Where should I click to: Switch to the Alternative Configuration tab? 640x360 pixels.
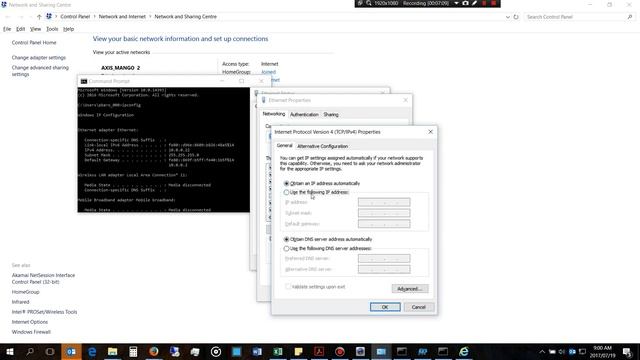(x=322, y=146)
